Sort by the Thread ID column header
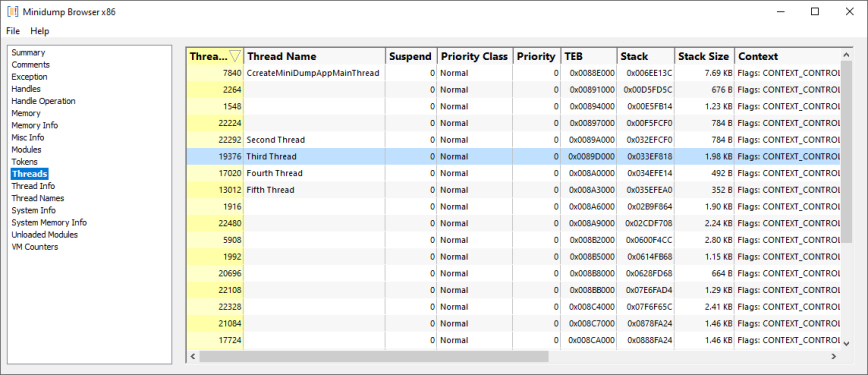The width and height of the screenshot is (868, 375). click(215, 56)
